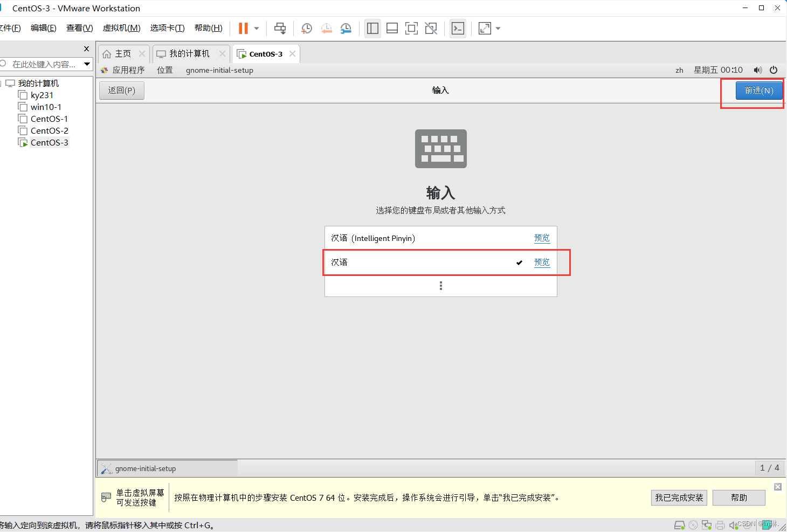Viewport: 787px width, 532px height.
Task: Show more input sources via three dots
Action: pyautogui.click(x=440, y=286)
